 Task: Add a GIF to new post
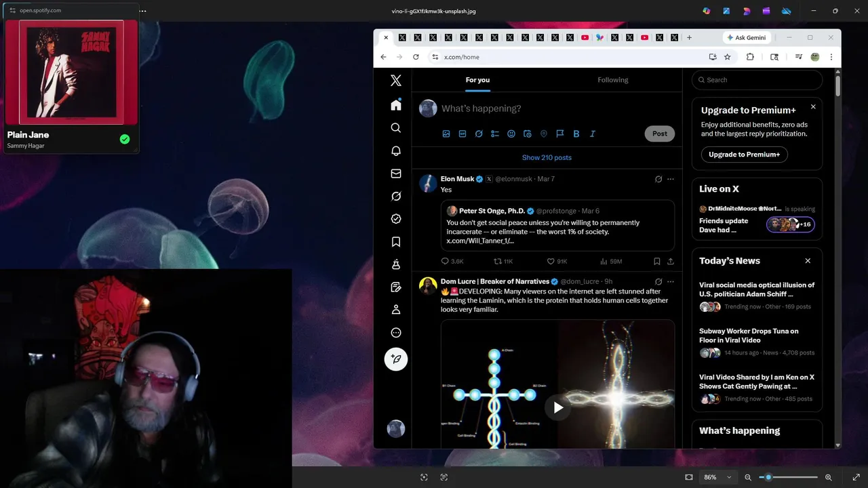point(462,134)
